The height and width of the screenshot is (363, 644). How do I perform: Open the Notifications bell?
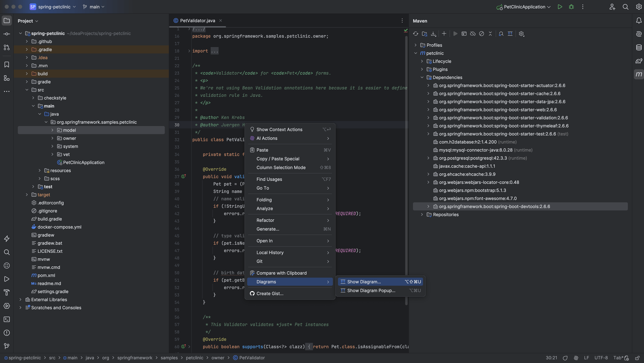[x=639, y=21]
